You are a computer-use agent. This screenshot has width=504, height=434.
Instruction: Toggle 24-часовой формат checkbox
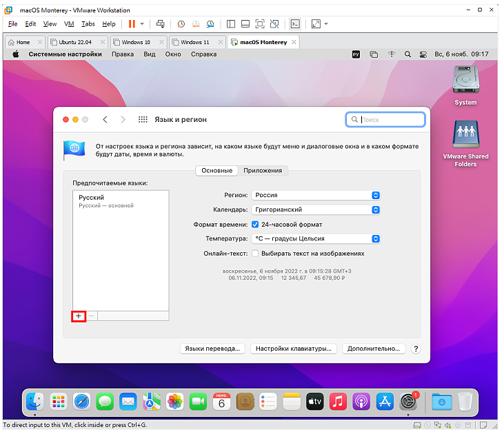(x=255, y=225)
